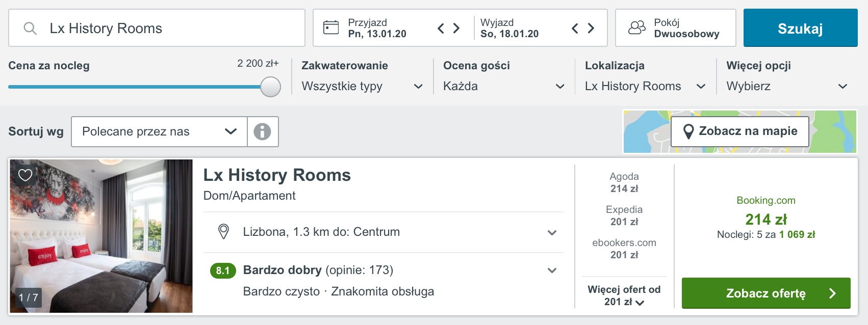The height and width of the screenshot is (325, 868).
Task: Open Zobacz na mapie map view
Action: (x=739, y=131)
